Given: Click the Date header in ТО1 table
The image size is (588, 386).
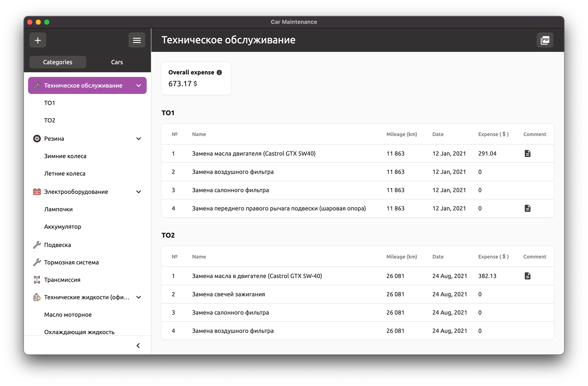Looking at the screenshot, I should click(x=438, y=134).
